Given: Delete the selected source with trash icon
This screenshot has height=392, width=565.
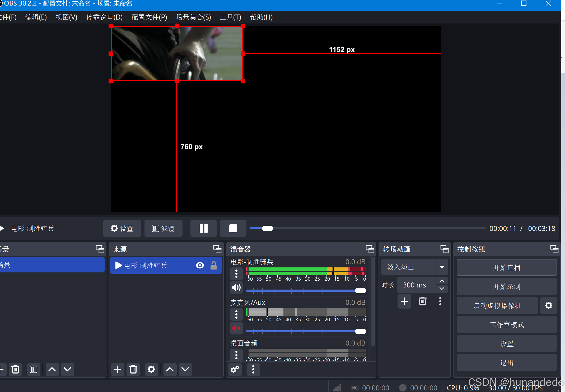Looking at the screenshot, I should pos(133,369).
